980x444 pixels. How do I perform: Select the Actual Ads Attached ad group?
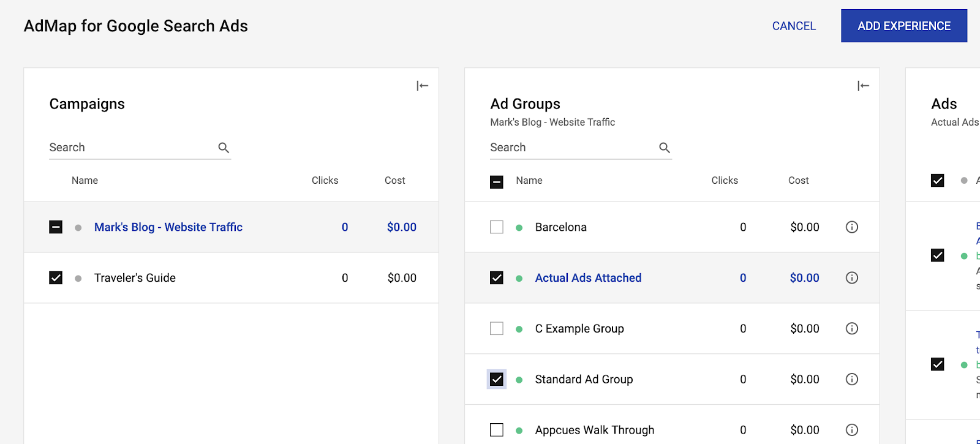tap(588, 278)
